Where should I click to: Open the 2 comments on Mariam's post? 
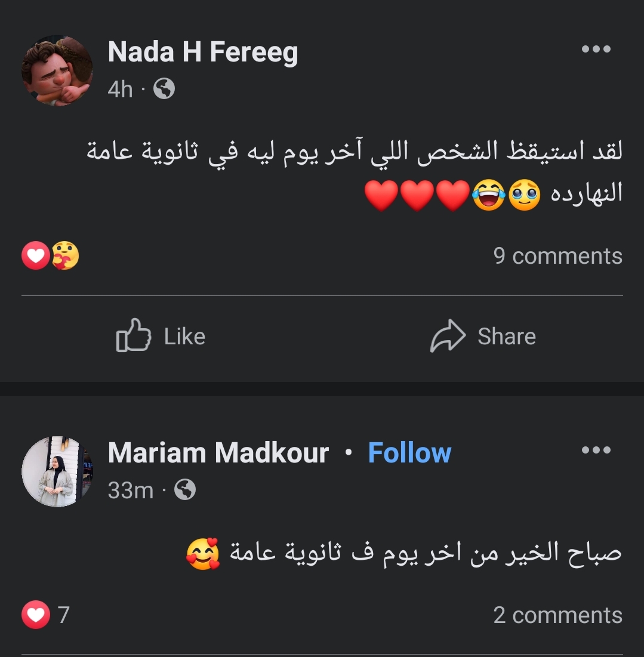pos(557,615)
